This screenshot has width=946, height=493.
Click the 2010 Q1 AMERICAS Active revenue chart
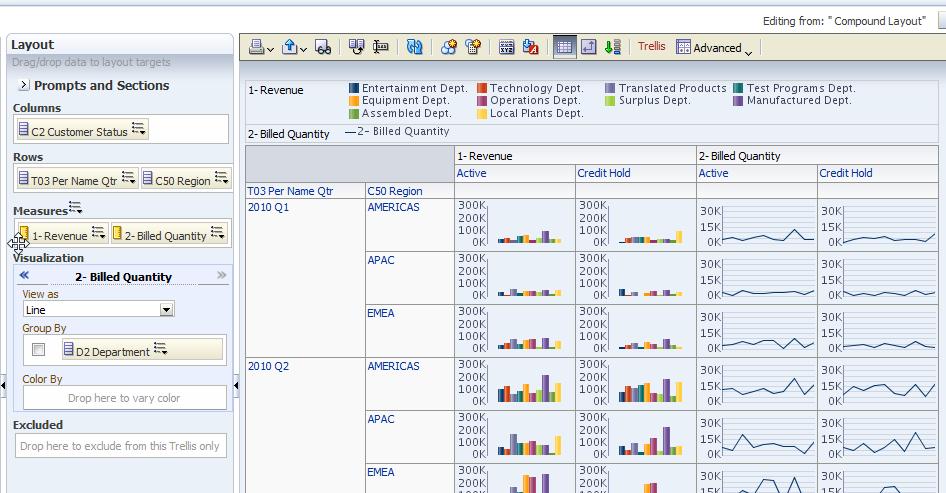coord(515,225)
